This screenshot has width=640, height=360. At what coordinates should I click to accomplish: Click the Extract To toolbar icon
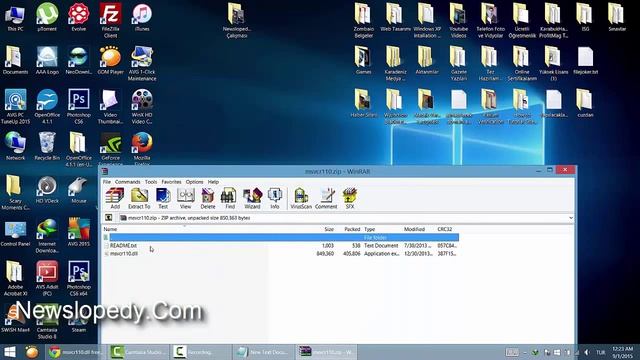(x=139, y=199)
